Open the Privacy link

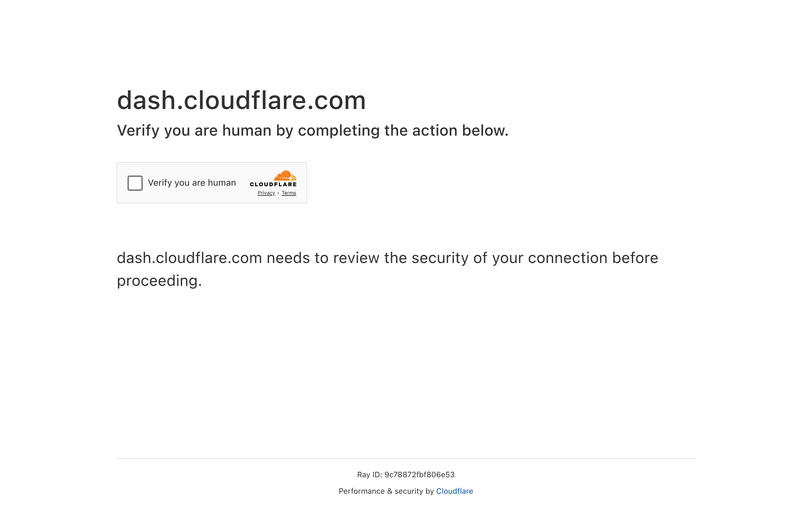266,193
